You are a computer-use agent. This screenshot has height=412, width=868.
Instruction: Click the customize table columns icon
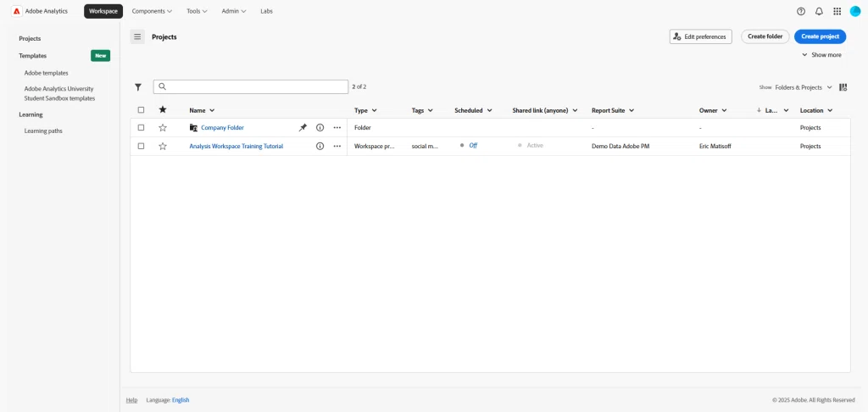click(x=843, y=86)
